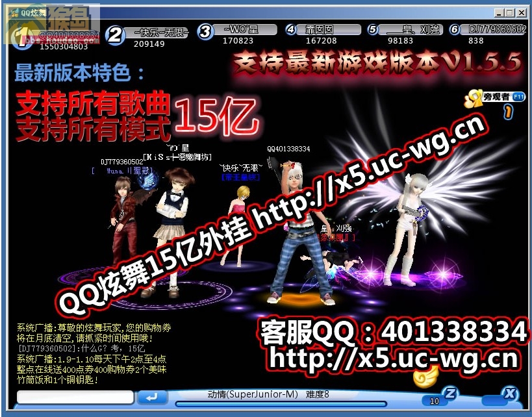Click the guild tag [KiSs十恶魔舞坊]
The height and width of the screenshot is (417, 532).
177,157
